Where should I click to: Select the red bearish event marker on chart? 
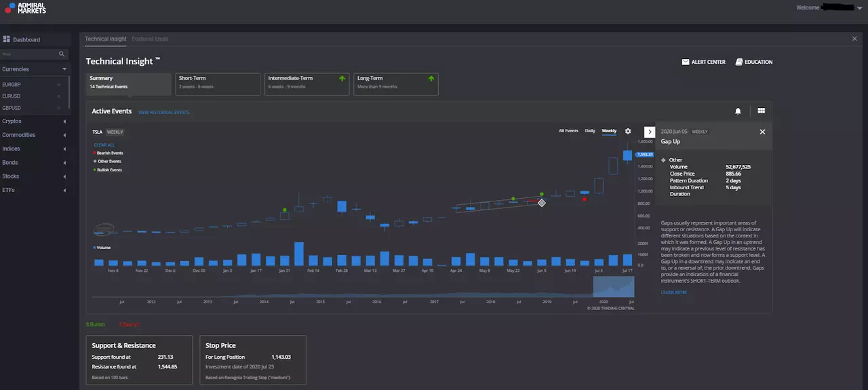coord(585,199)
